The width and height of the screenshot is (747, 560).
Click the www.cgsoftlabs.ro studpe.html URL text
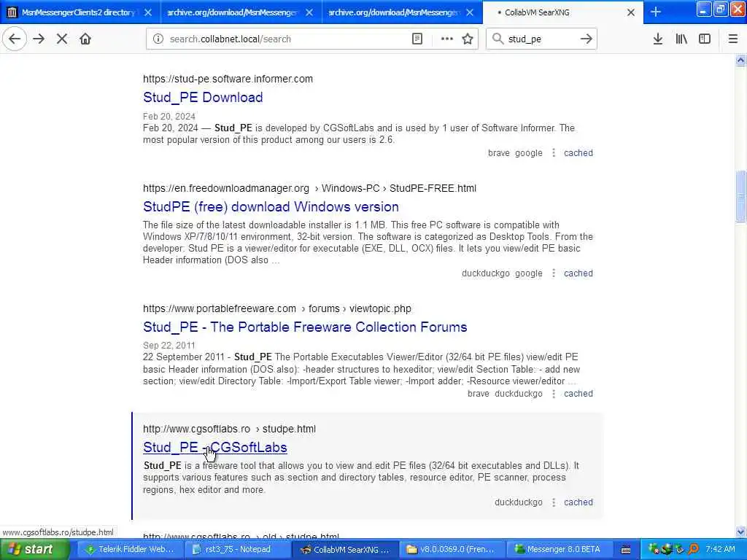click(229, 429)
